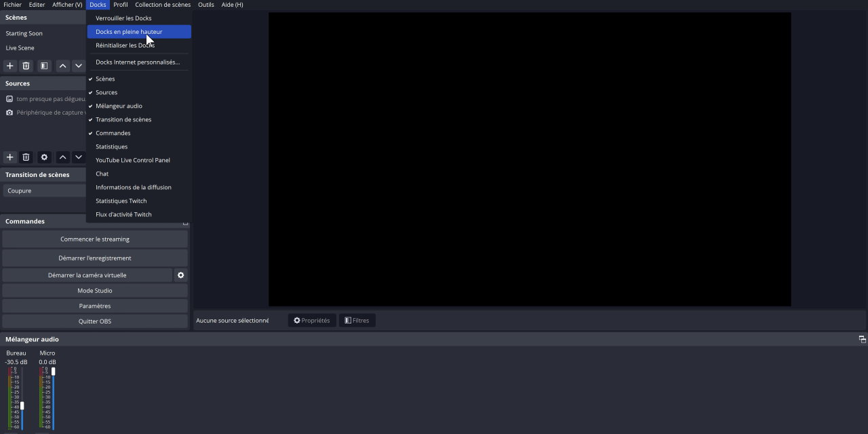Image resolution: width=868 pixels, height=434 pixels.
Task: Click Commencer le streaming
Action: coord(95,239)
